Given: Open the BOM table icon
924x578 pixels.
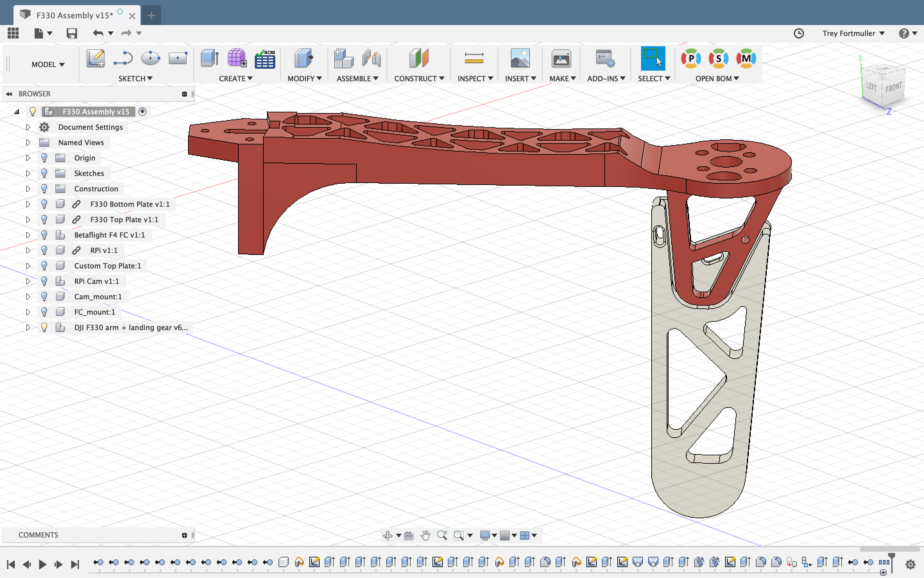Looking at the screenshot, I should [265, 58].
